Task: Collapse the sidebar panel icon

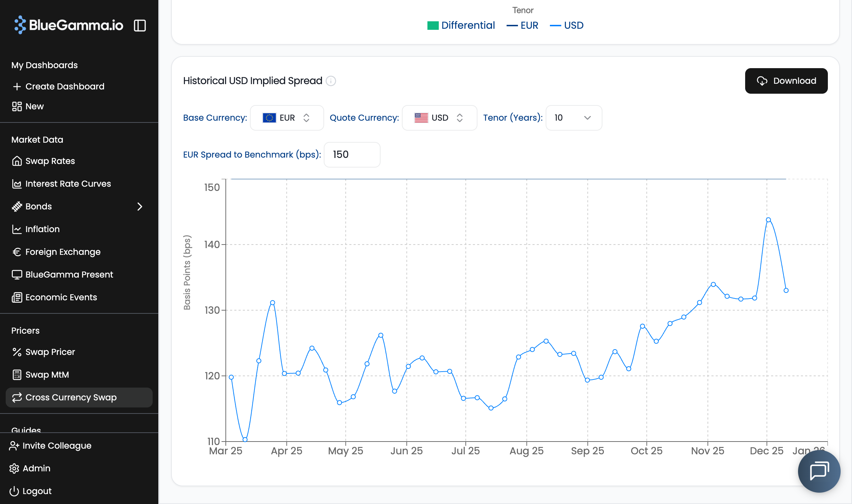Action: pyautogui.click(x=140, y=26)
